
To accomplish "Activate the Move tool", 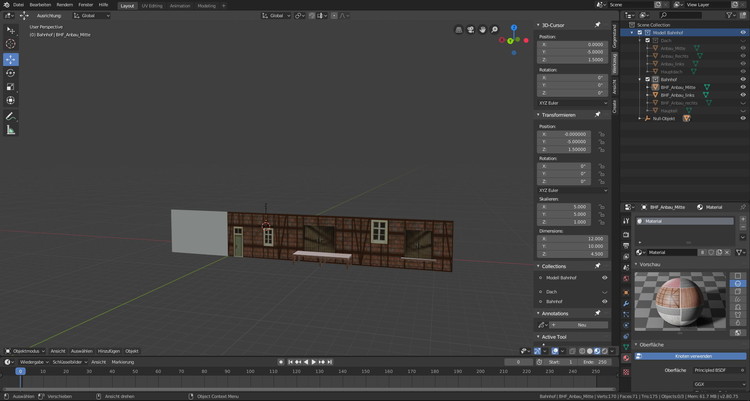I will click(11, 59).
